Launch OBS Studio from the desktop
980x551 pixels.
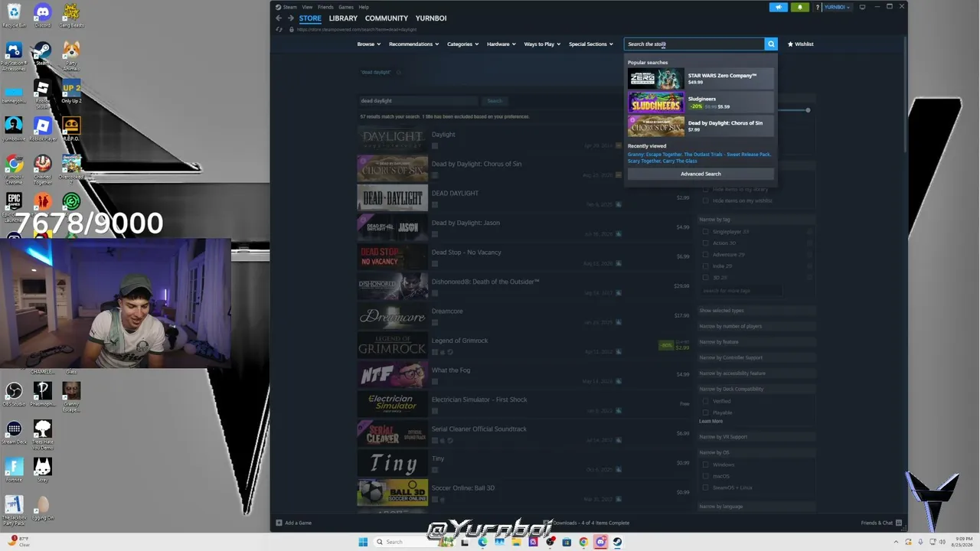(x=14, y=393)
